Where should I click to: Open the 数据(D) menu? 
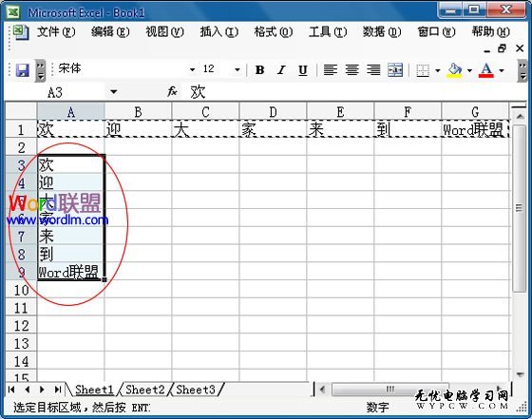coord(382,32)
